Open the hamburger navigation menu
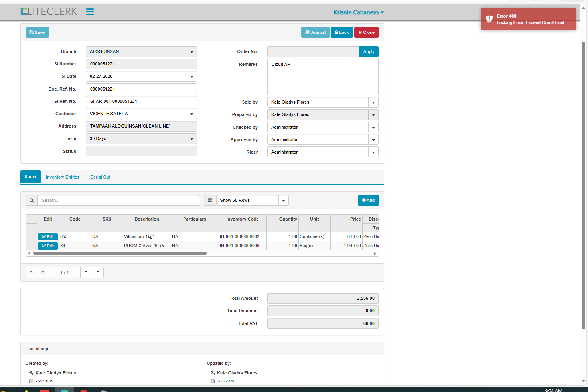This screenshot has height=392, width=588. click(x=90, y=12)
